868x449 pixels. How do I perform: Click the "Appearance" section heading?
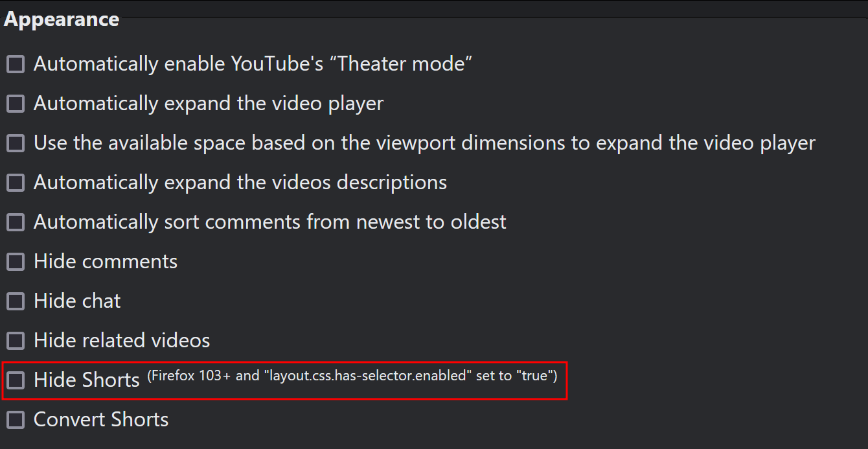point(62,19)
